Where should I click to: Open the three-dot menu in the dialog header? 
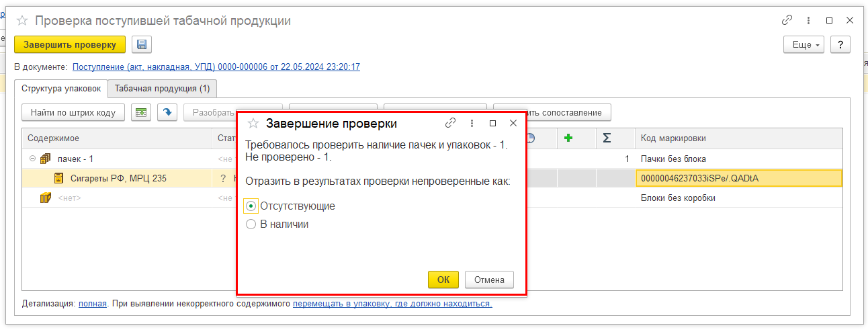coord(472,124)
